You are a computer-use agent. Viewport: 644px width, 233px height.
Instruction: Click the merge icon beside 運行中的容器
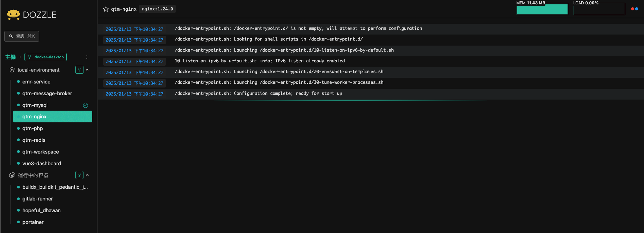[79, 175]
